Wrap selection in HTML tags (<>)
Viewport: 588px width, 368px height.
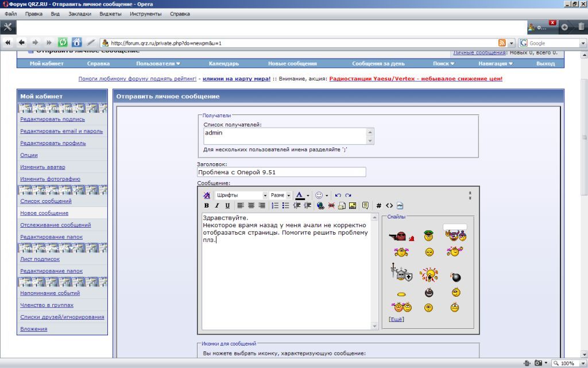389,205
